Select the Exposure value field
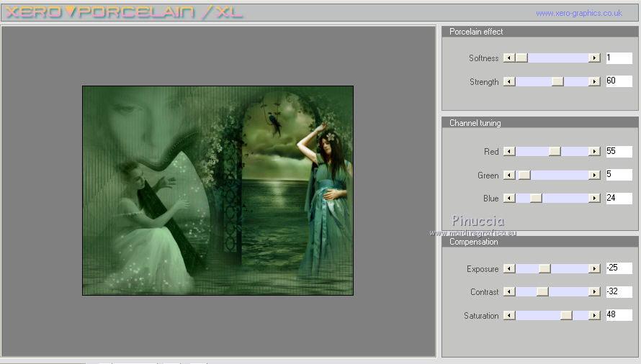The height and width of the screenshot is (364, 641). 619,268
